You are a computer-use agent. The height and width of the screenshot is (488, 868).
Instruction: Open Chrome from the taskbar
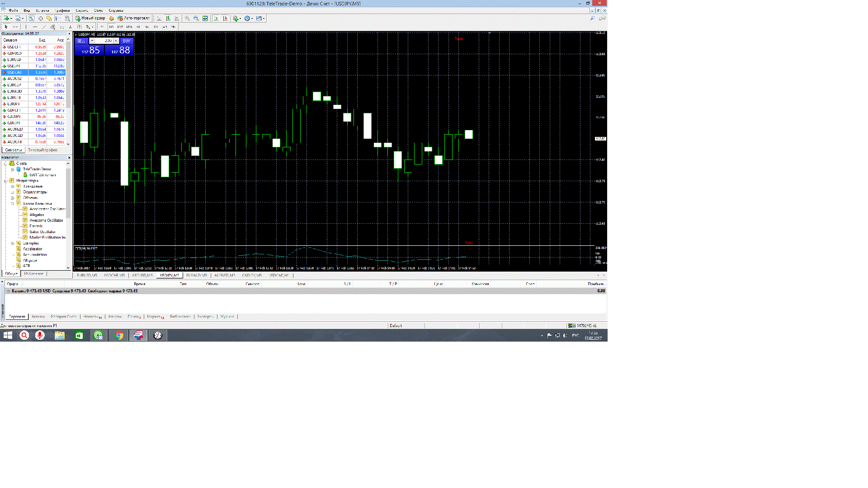[x=119, y=335]
